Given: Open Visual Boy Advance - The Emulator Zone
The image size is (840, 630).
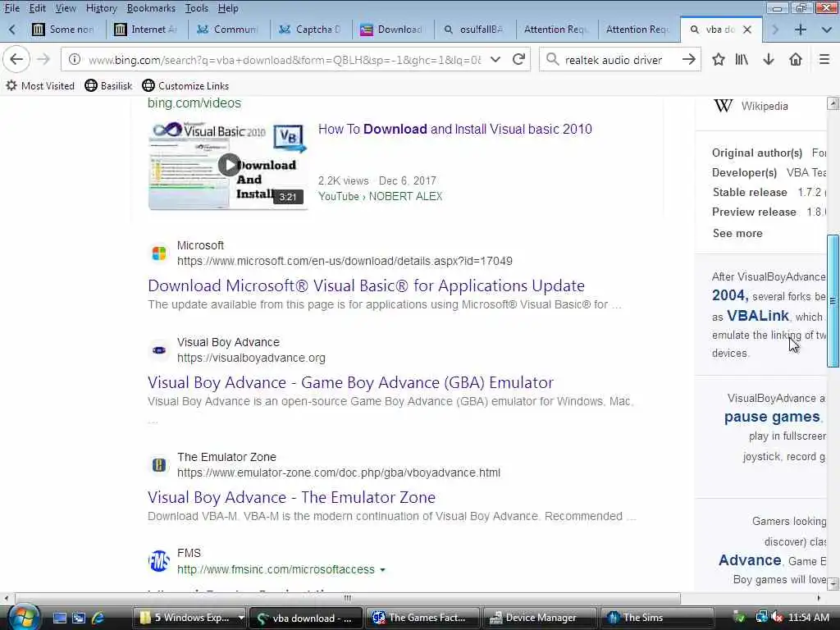Looking at the screenshot, I should 291,497.
